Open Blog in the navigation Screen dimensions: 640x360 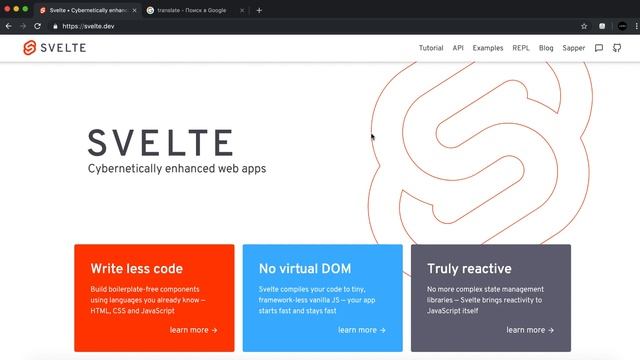[x=546, y=48]
